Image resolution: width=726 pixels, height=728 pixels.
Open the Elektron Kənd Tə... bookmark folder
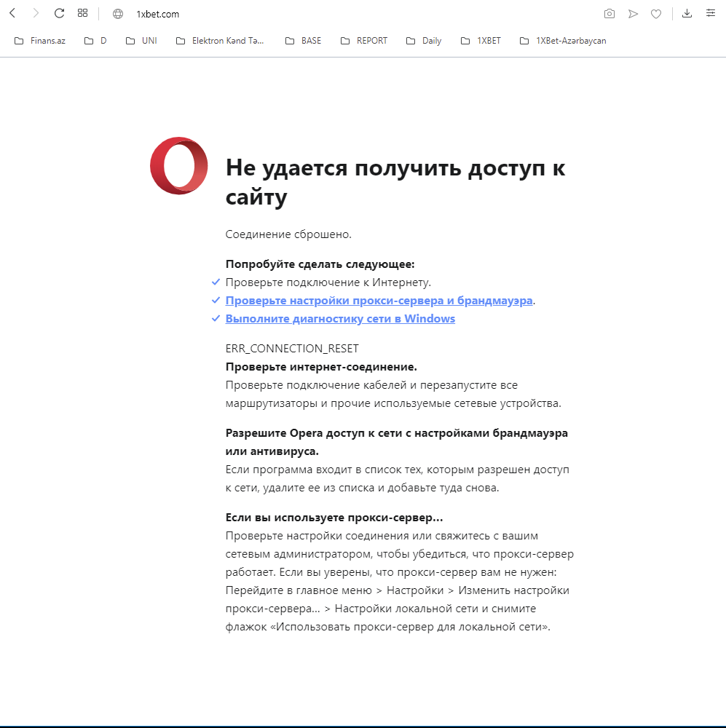coord(220,41)
